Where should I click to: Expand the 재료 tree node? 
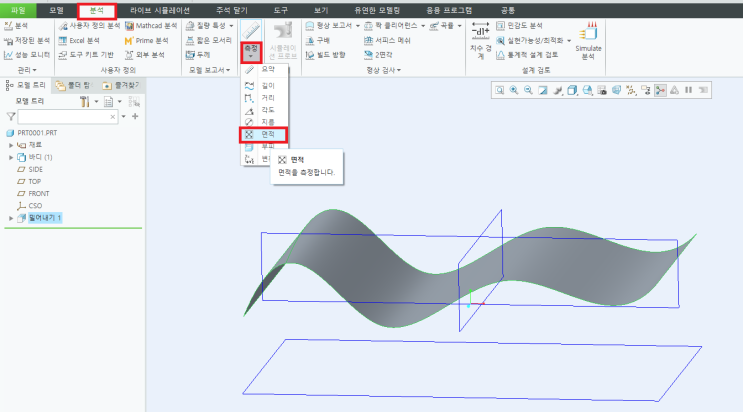11,145
